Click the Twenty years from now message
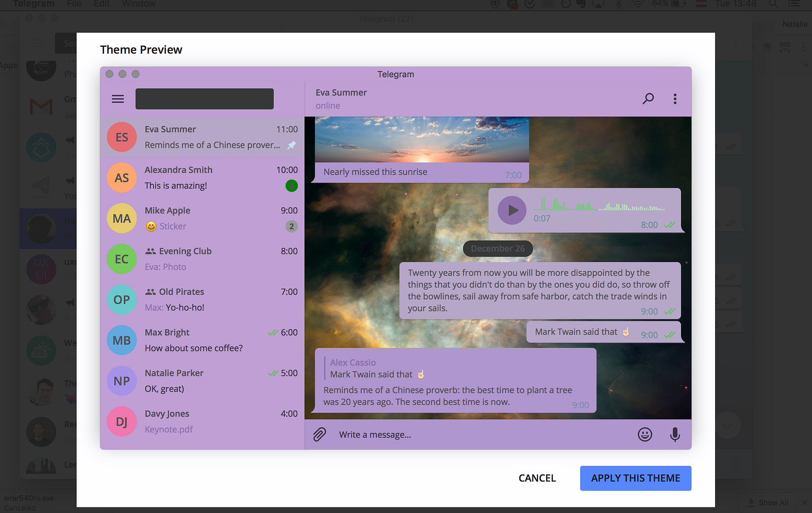Screen dimensions: 812x513 coord(540,291)
